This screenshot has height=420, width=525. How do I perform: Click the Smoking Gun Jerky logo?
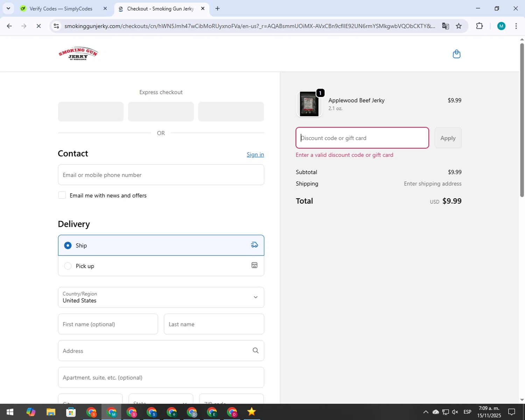click(78, 54)
